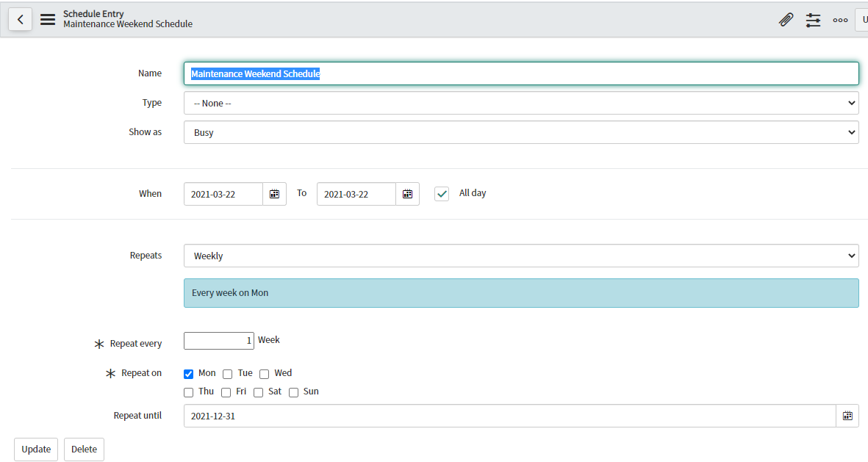The height and width of the screenshot is (462, 868).
Task: Click inside the Repeat every input field
Action: pos(218,340)
